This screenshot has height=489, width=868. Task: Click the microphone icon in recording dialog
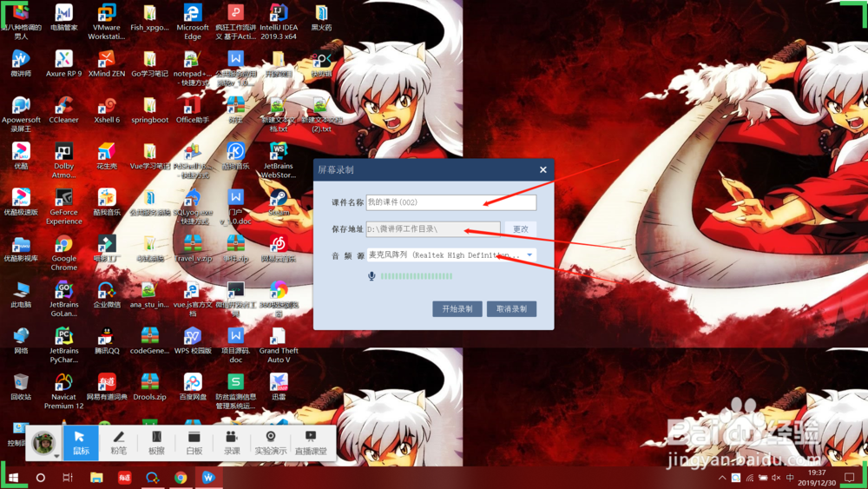pos(372,276)
